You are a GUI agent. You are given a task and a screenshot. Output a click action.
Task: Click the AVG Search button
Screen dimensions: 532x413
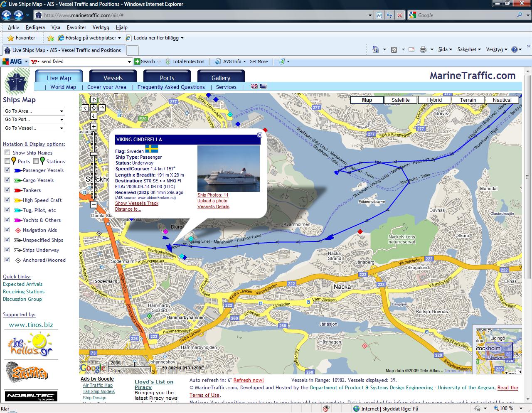(x=144, y=61)
